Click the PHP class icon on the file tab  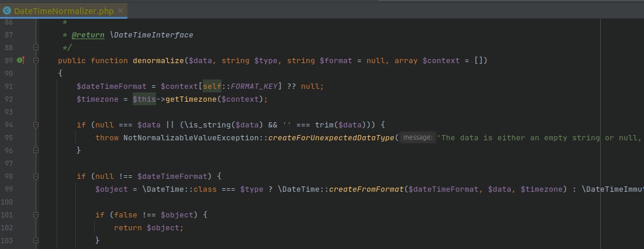click(7, 11)
